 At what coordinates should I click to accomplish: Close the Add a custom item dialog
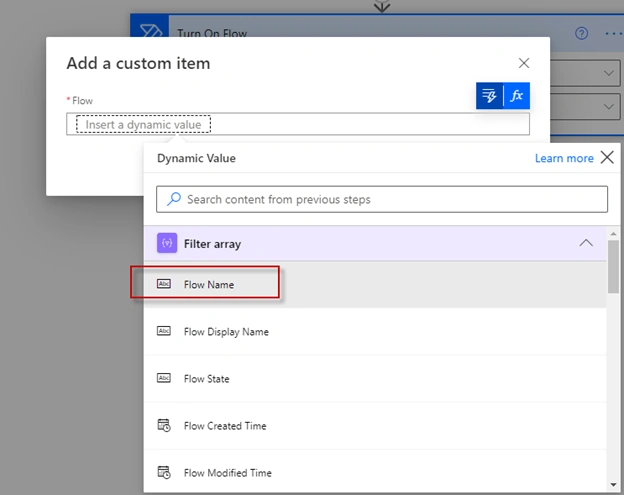pyautogui.click(x=524, y=63)
